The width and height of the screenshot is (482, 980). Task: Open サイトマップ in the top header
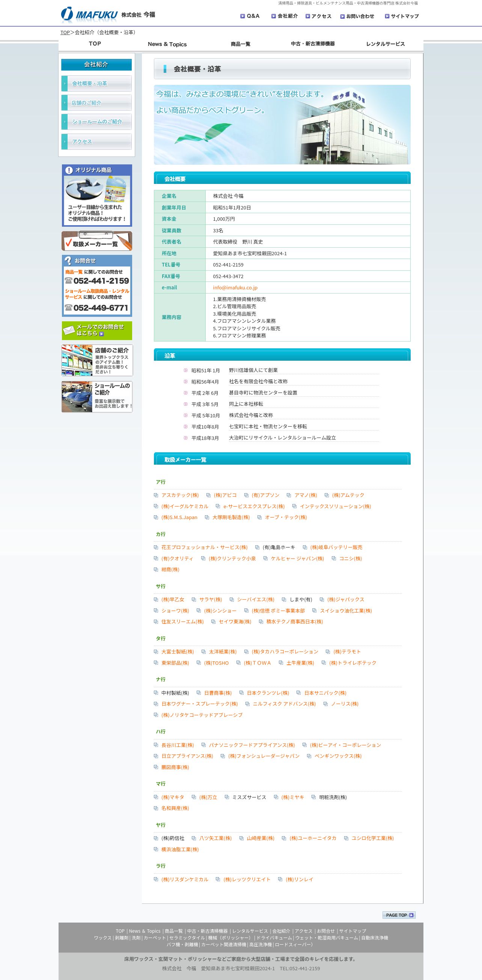pos(402,16)
